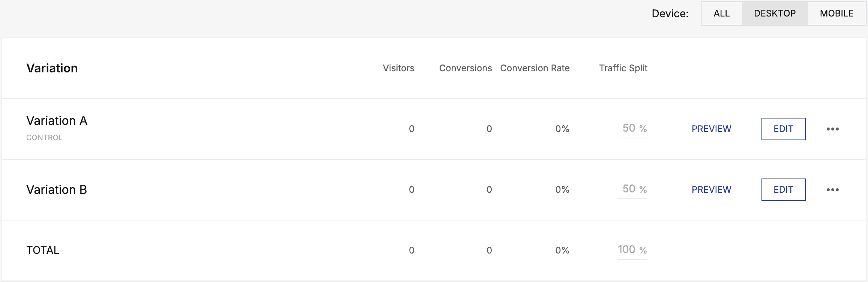Screen dimensions: 868x282
Task: Focus Variation B traffic split field
Action: [x=629, y=189]
